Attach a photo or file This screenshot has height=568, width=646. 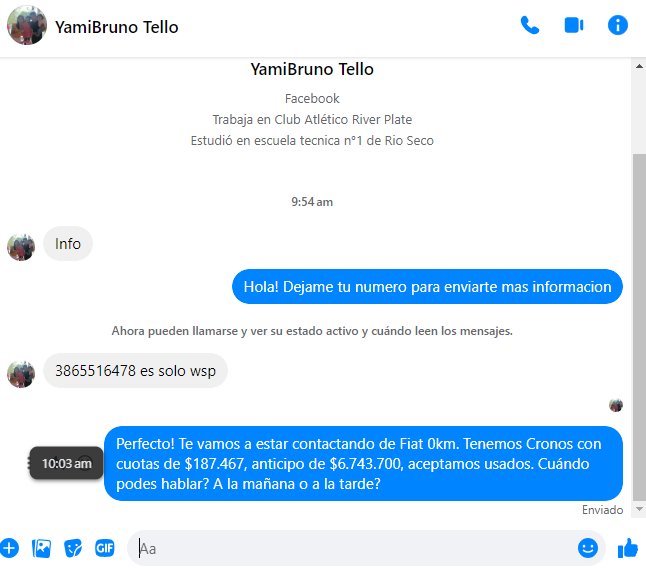coord(41,548)
